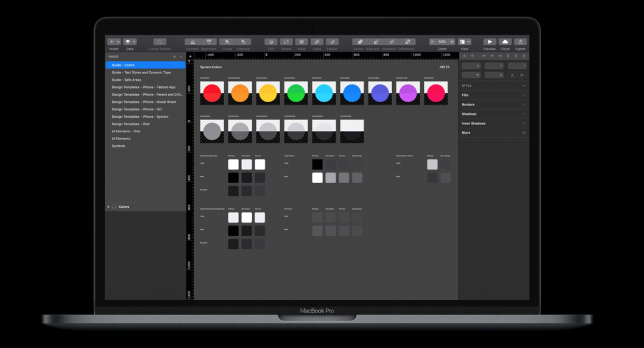The image size is (644, 348).
Task: Zoom out with the minus button
Action: [x=432, y=42]
